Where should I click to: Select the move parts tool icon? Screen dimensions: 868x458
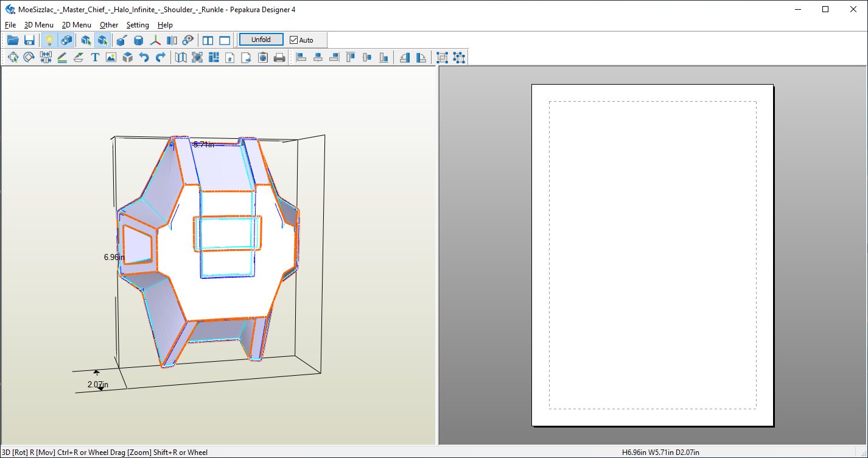pyautogui.click(x=13, y=57)
